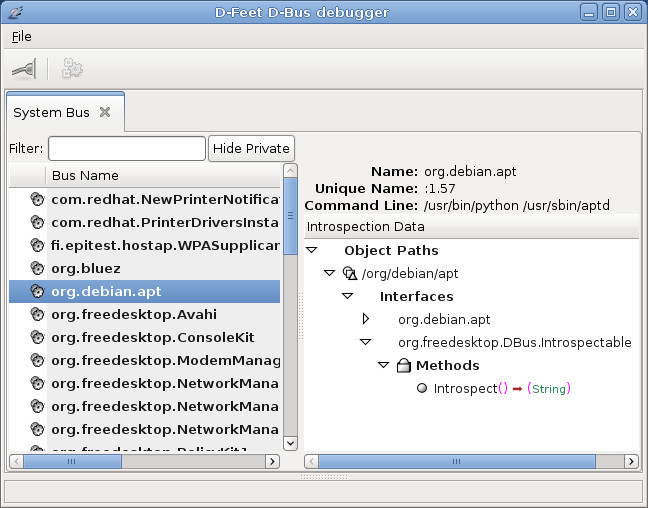Click the process icon next to org.debian.apt
The width and height of the screenshot is (648, 508).
point(37,291)
